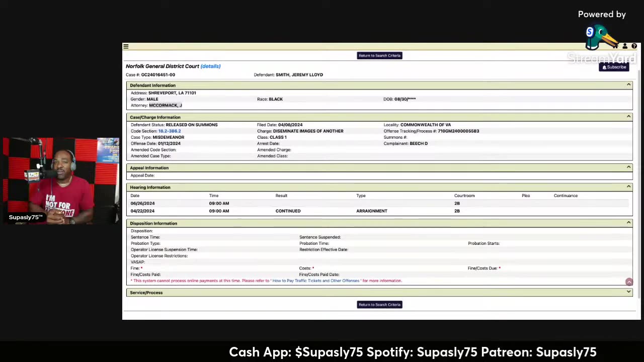
Task: Collapse the Hearing Information section
Action: pyautogui.click(x=628, y=187)
